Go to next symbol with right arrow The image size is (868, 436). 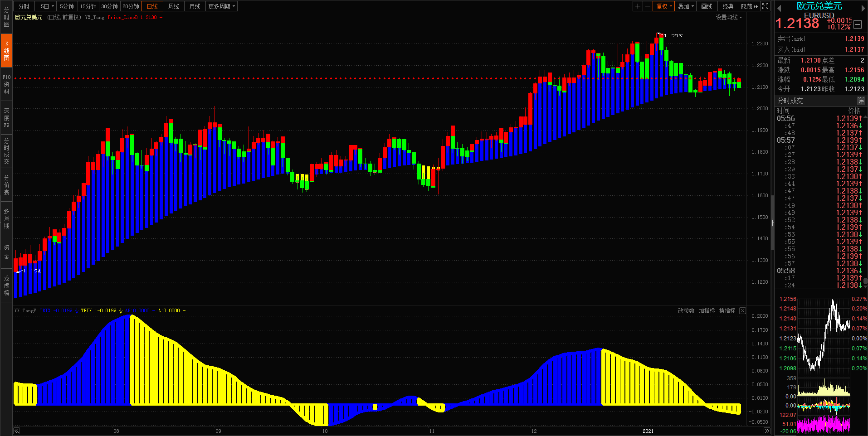tap(863, 8)
